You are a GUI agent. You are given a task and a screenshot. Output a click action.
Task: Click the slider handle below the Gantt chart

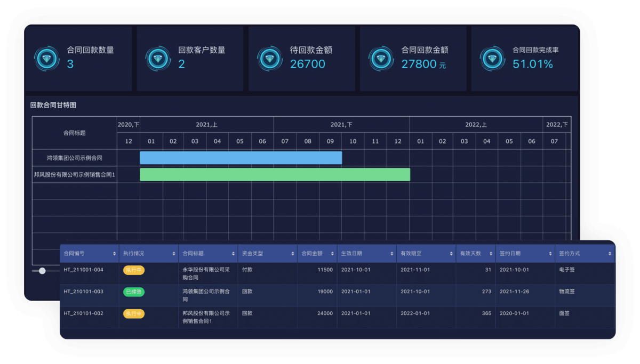42,271
